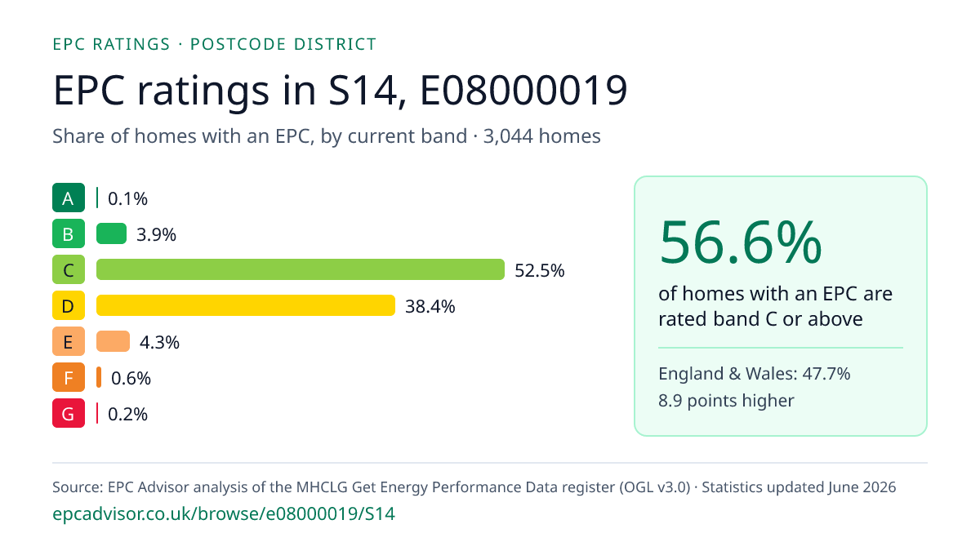Image resolution: width=980 pixels, height=551 pixels.
Task: Click the band B rating badge
Action: point(69,234)
